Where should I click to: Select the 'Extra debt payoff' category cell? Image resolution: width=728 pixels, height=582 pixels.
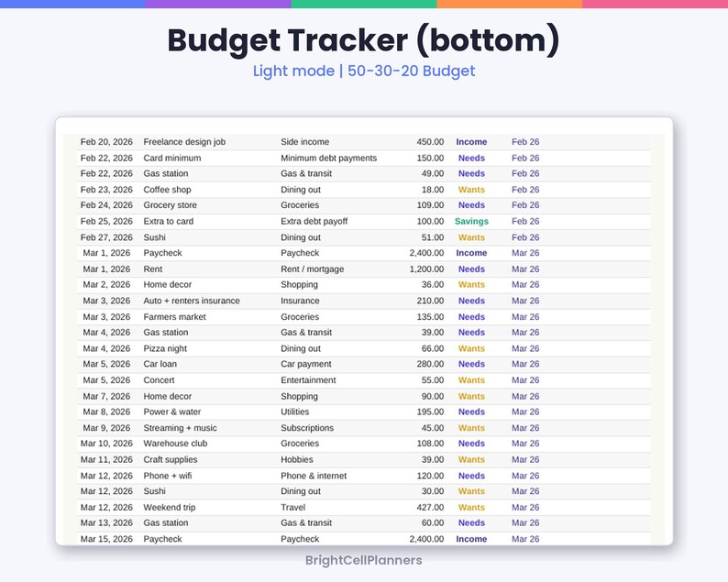tap(314, 222)
